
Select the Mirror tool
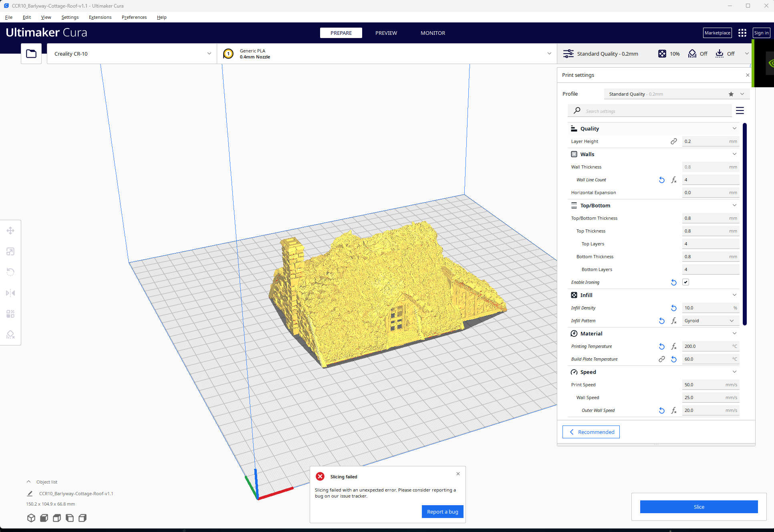tap(11, 293)
